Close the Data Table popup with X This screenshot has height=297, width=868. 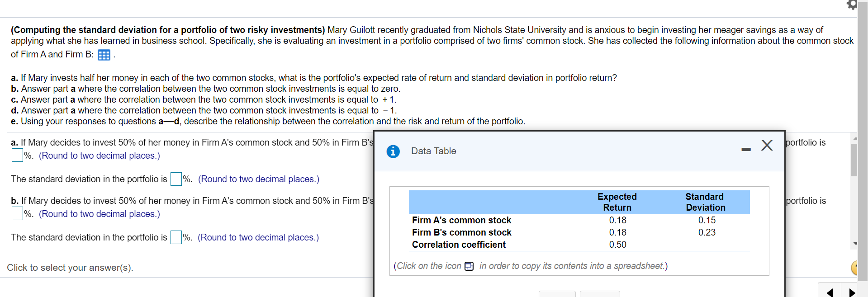coord(767,145)
